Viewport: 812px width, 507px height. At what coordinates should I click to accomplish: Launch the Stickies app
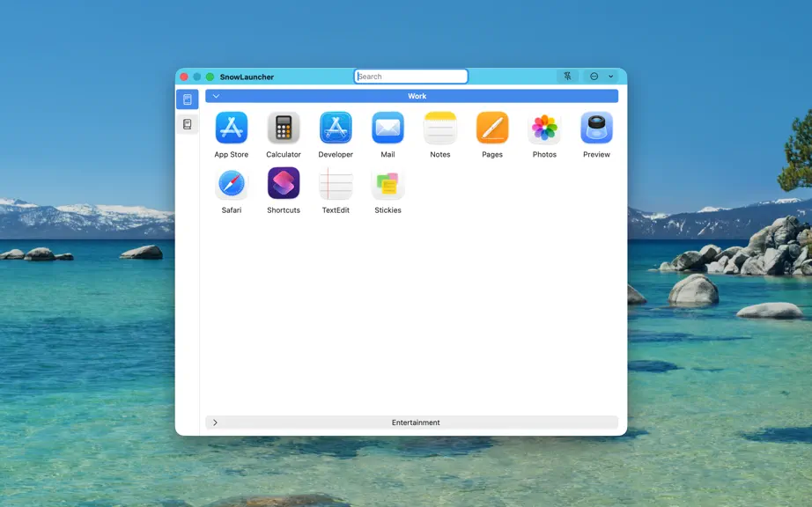388,183
